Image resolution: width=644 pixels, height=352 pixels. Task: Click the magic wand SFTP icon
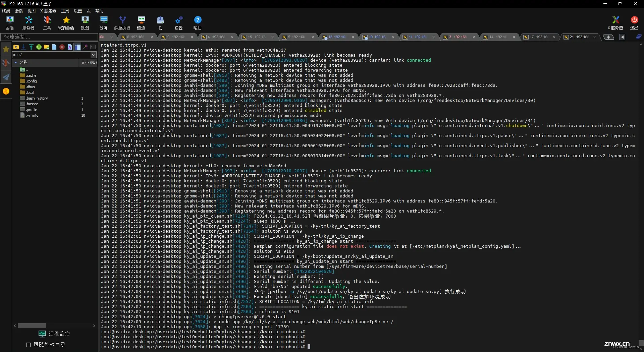[x=85, y=47]
